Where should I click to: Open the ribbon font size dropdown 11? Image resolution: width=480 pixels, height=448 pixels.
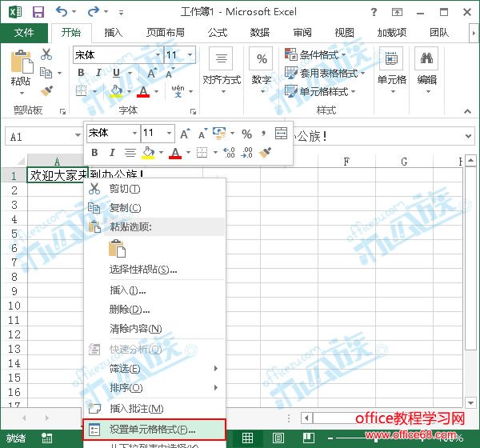(190, 55)
